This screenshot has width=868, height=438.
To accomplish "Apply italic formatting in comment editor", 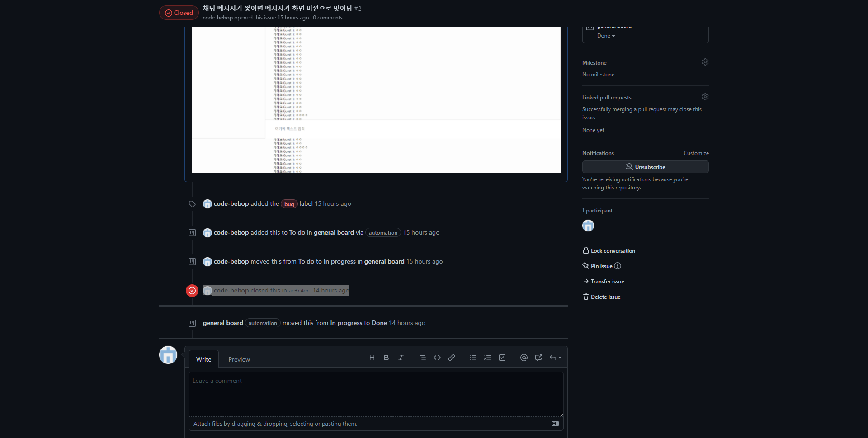I will (401, 358).
